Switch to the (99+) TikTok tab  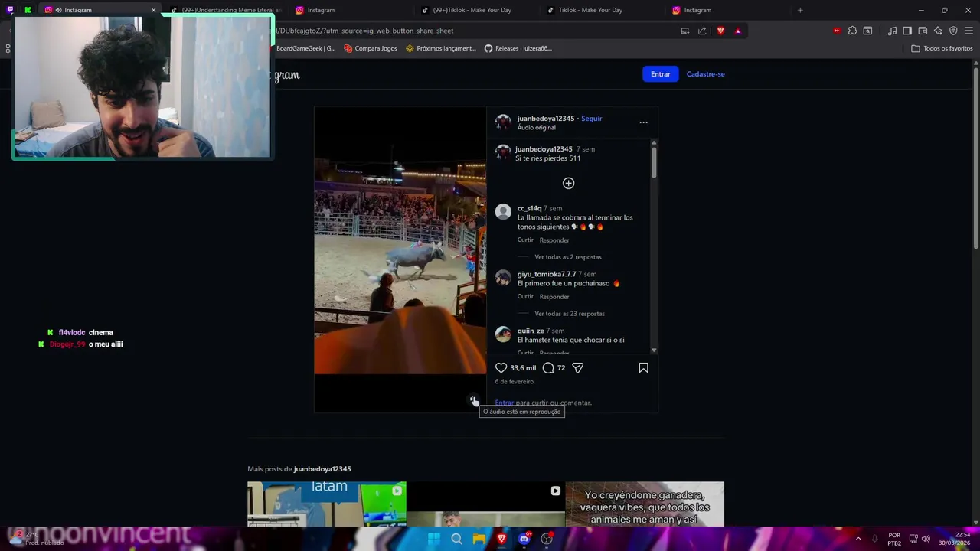[478, 10]
